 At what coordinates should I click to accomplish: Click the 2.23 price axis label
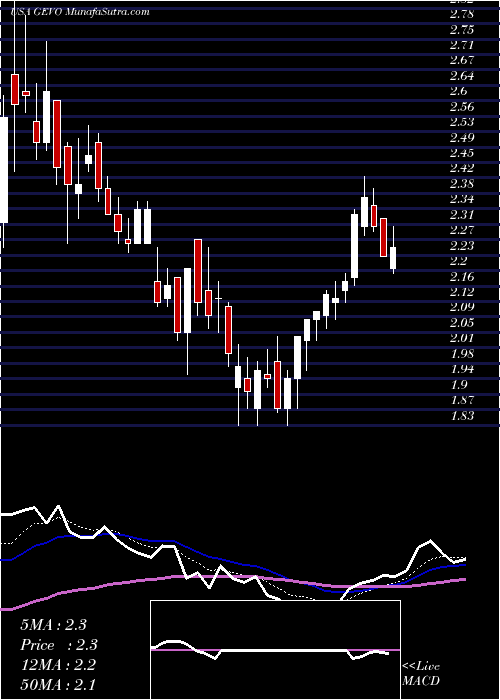coord(462,246)
